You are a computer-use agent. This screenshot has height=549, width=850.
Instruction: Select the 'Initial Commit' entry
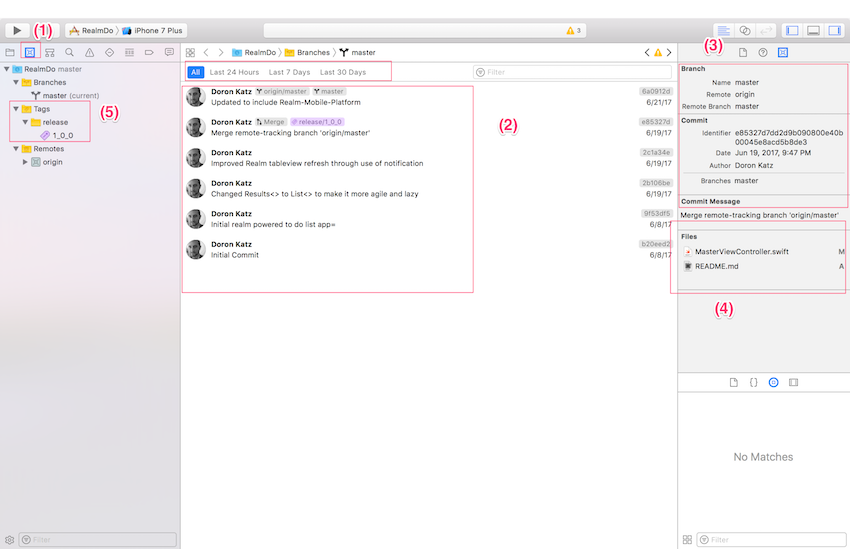tap(429, 250)
